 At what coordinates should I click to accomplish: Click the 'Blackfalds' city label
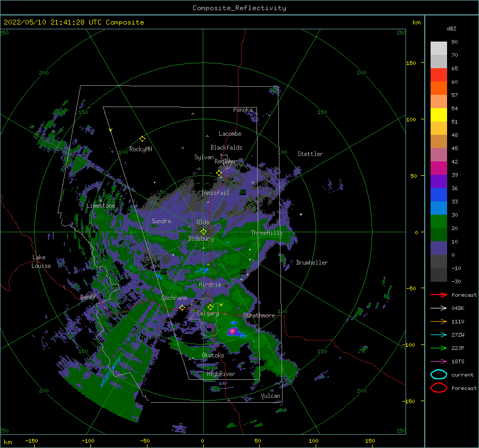pyautogui.click(x=226, y=148)
